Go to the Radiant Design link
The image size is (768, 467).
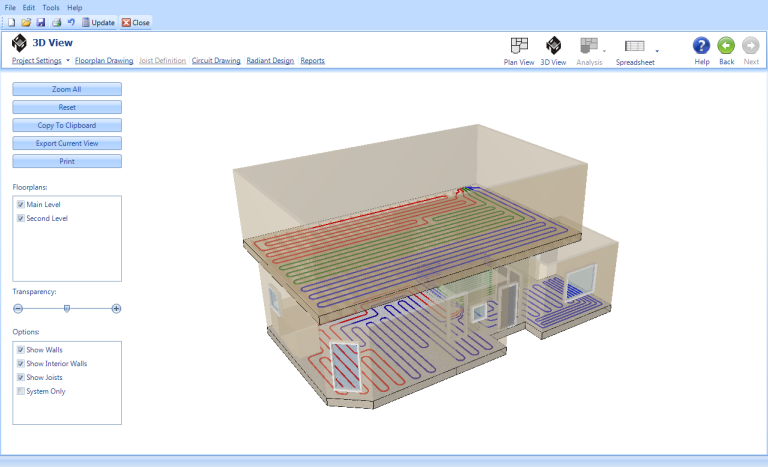pos(270,61)
